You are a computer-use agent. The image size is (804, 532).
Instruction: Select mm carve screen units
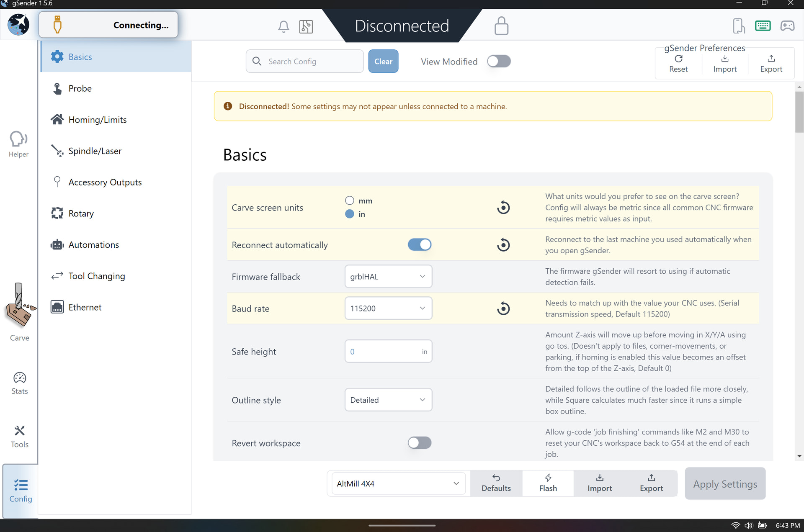pos(350,200)
